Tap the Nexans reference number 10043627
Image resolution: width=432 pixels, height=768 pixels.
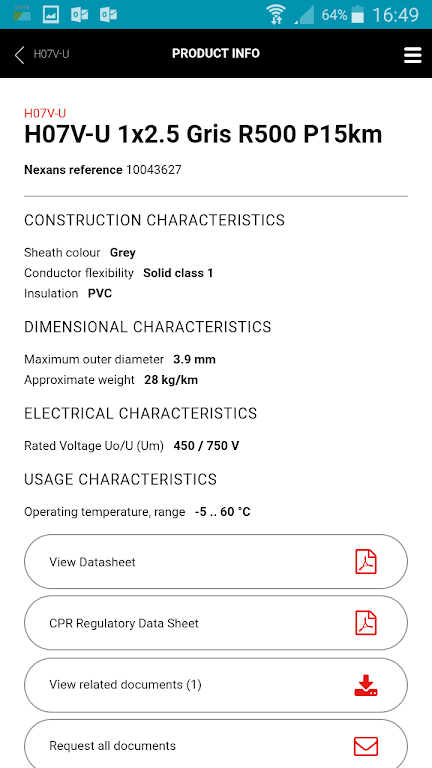pos(154,170)
